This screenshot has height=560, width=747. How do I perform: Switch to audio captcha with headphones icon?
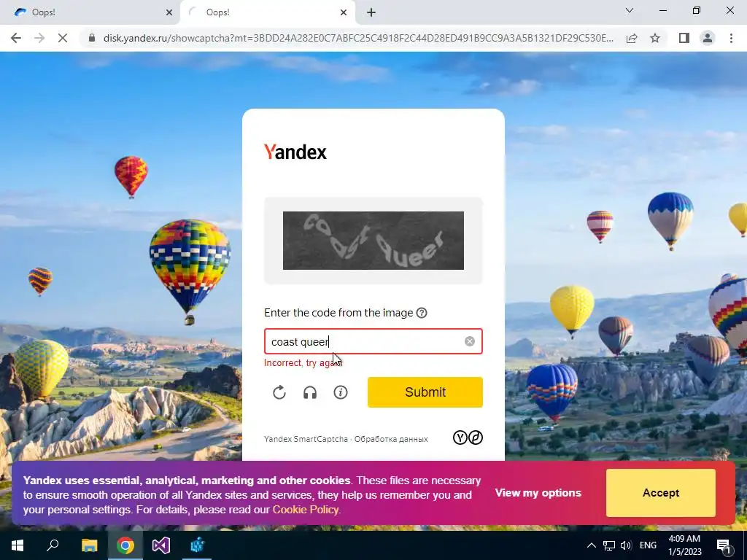310,392
